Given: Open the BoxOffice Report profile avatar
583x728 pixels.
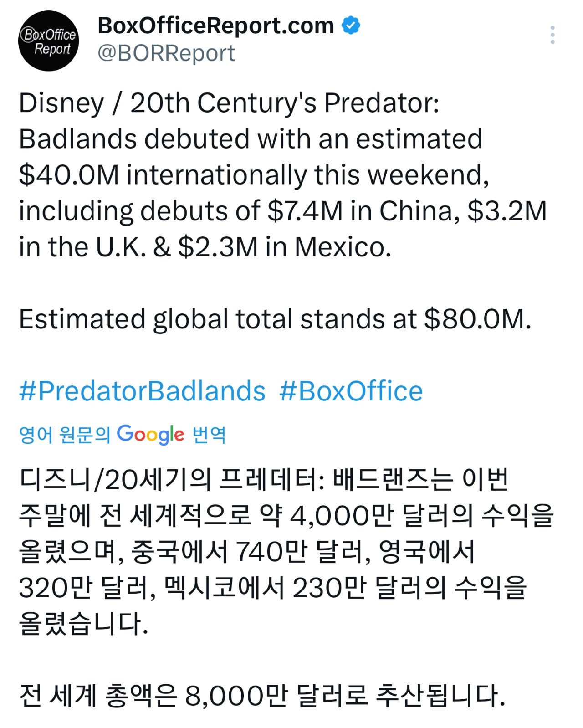Looking at the screenshot, I should 48,41.
